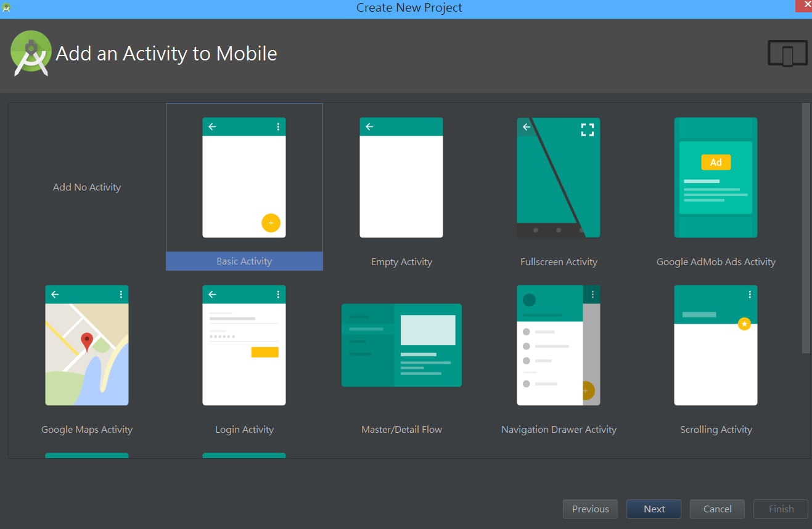Choose the Scrolling Activity template thumbnail
The width and height of the screenshot is (812, 529).
tap(716, 345)
